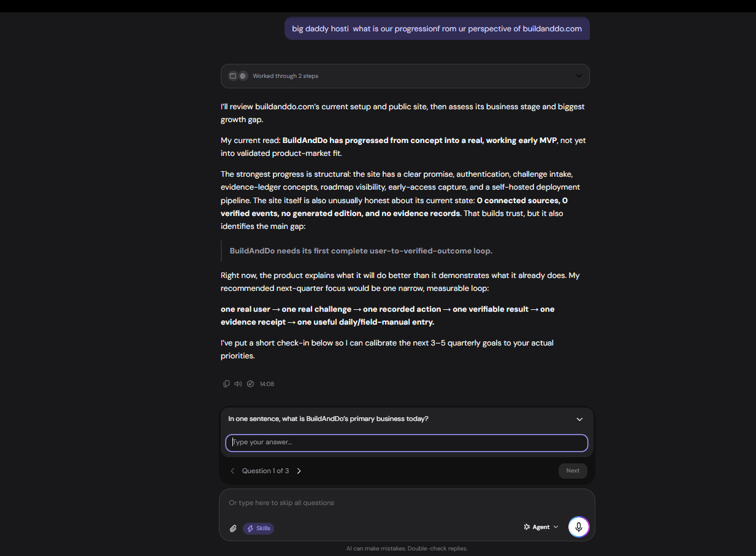Collapse the primary business question panel
This screenshot has height=556, width=756.
click(x=579, y=419)
